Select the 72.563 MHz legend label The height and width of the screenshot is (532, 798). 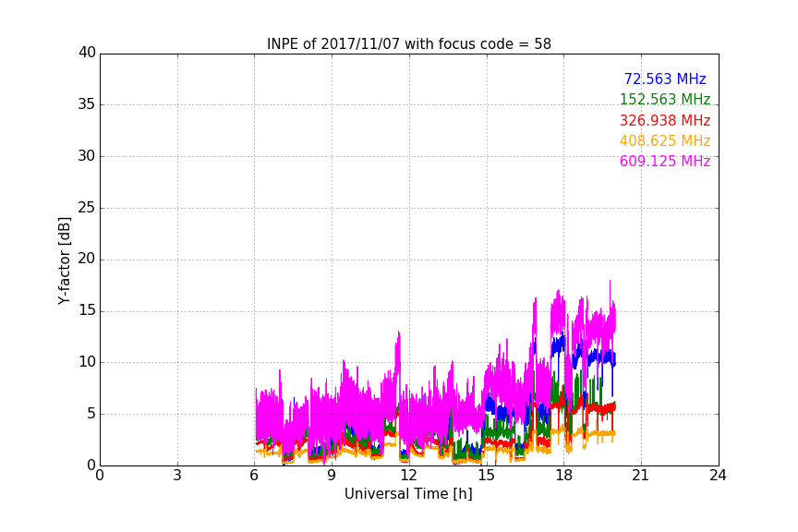pyautogui.click(x=665, y=79)
